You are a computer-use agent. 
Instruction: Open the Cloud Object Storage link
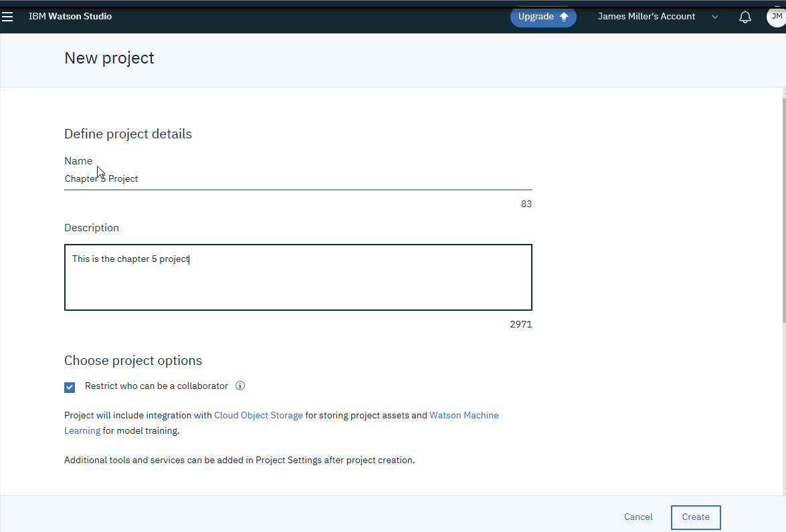pos(258,415)
